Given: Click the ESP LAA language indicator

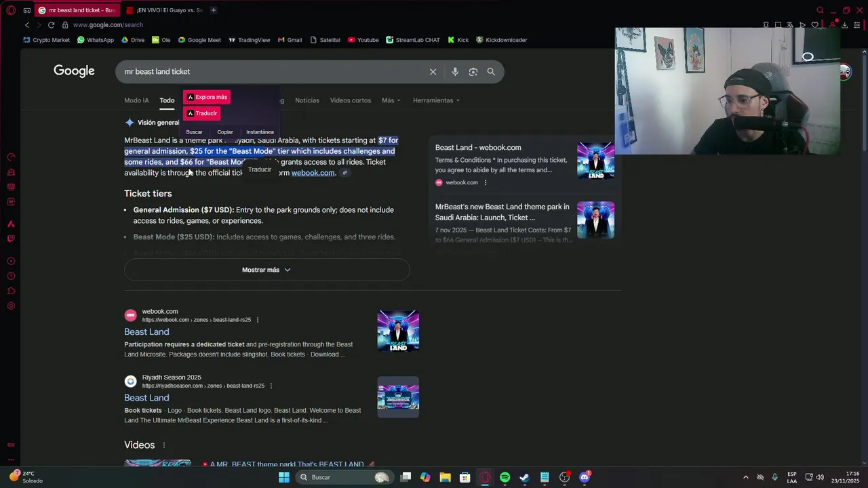Looking at the screenshot, I should tap(792, 477).
